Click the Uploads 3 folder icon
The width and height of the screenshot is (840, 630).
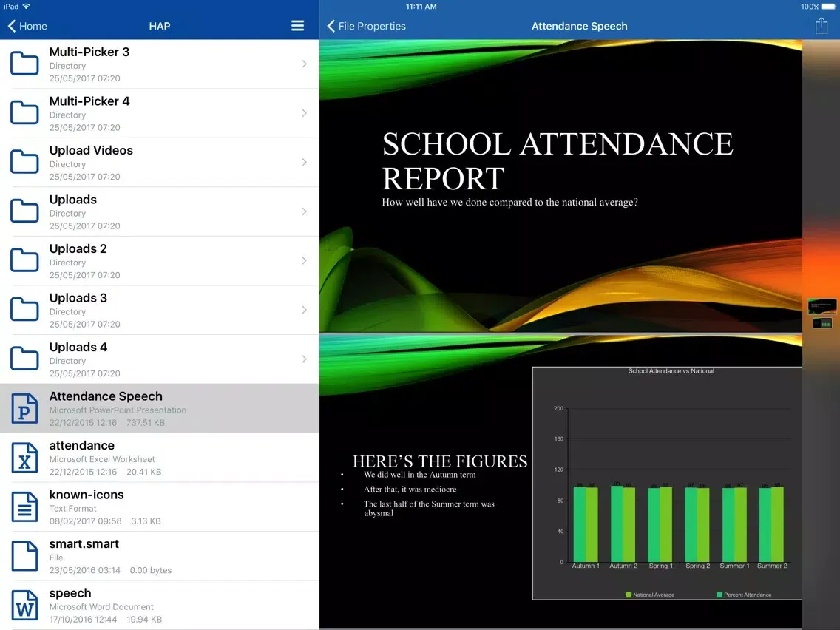(24, 310)
